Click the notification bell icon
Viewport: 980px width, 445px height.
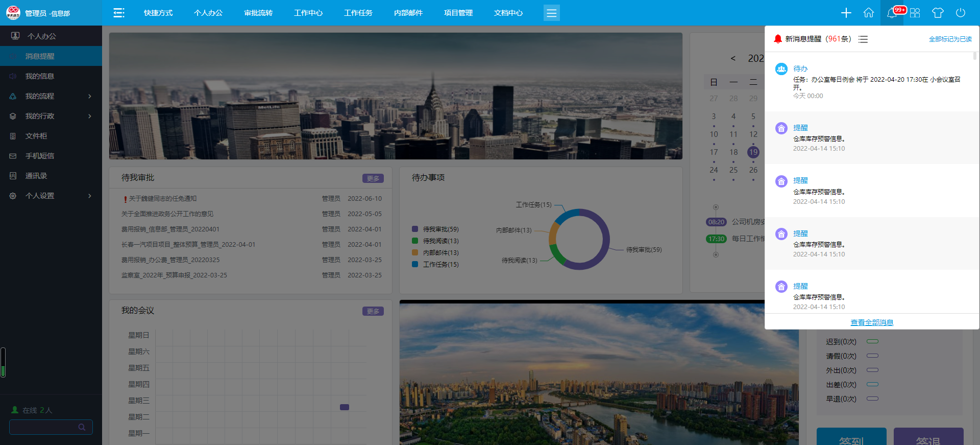pos(892,13)
